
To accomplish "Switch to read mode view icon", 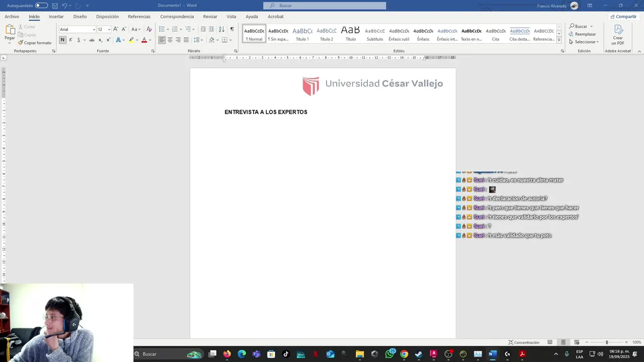I will [x=550, y=342].
